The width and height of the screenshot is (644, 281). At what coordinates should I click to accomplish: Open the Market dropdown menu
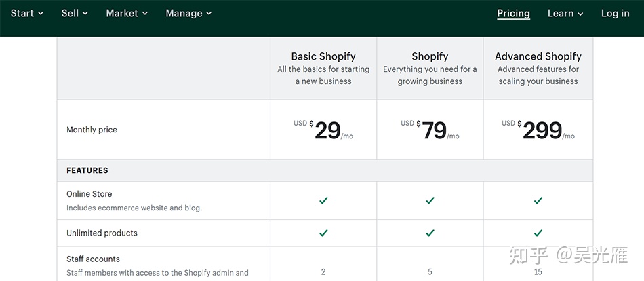coord(127,13)
